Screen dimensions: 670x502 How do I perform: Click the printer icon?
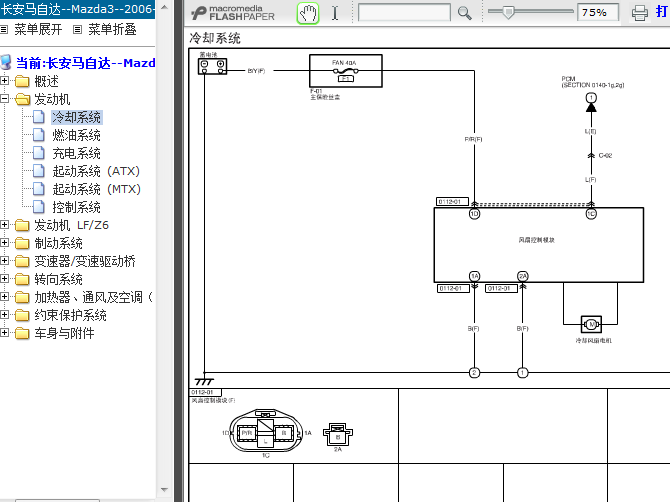coord(640,13)
